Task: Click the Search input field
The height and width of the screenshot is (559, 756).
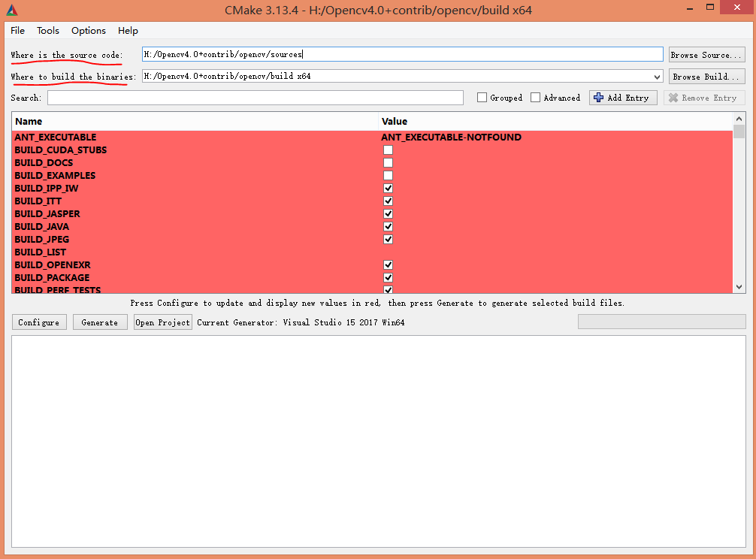Action: [256, 98]
